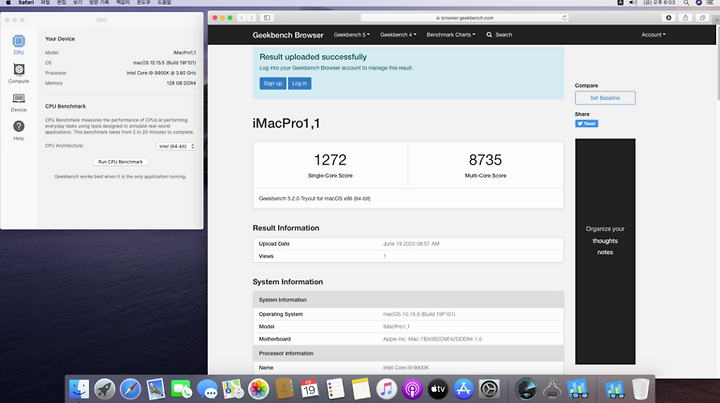Click the Sign up button
The image size is (720, 403).
(x=273, y=84)
